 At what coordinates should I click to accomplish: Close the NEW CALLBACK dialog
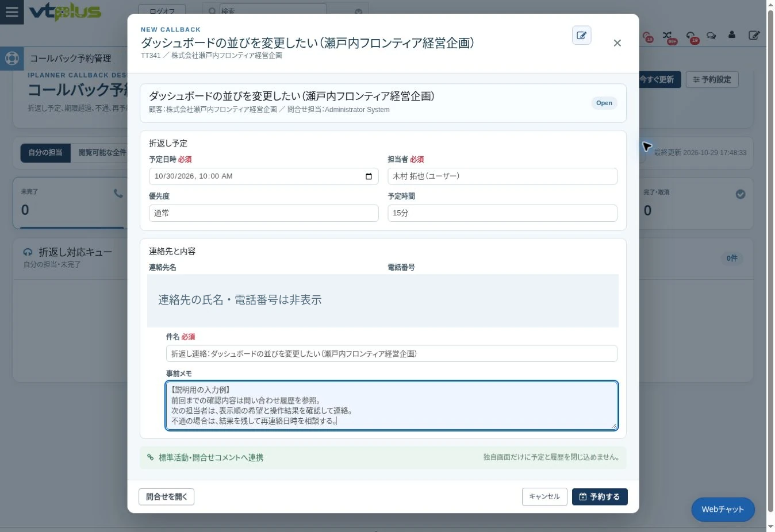617,43
